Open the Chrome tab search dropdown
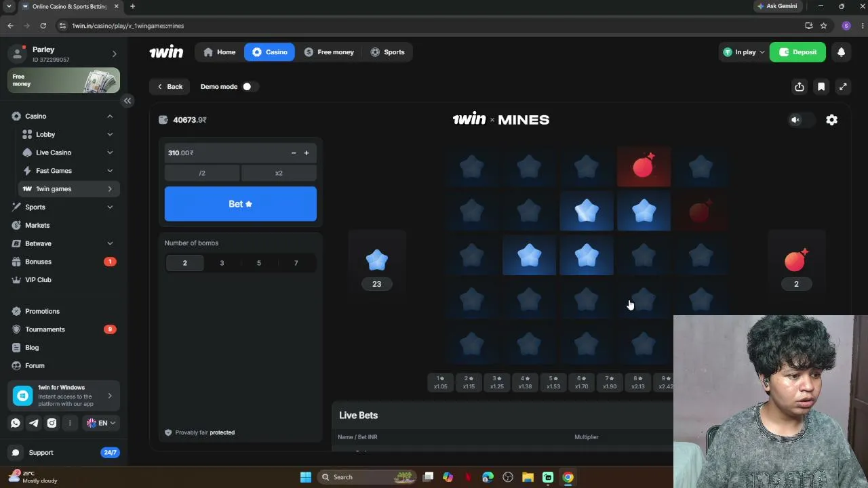 coord(9,6)
